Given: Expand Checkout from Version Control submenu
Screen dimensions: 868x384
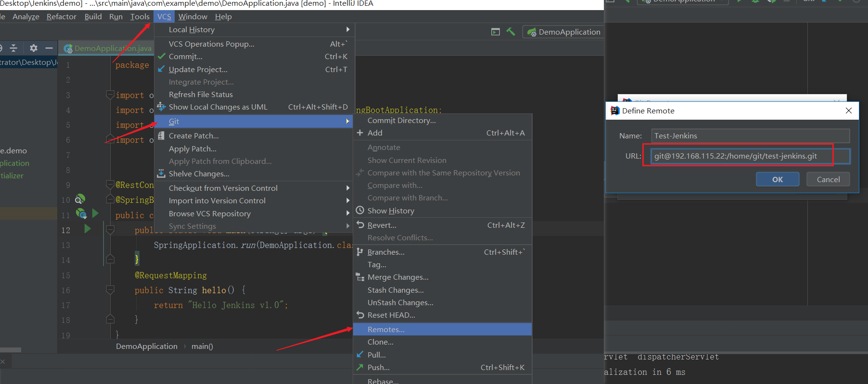Looking at the screenshot, I should click(255, 188).
